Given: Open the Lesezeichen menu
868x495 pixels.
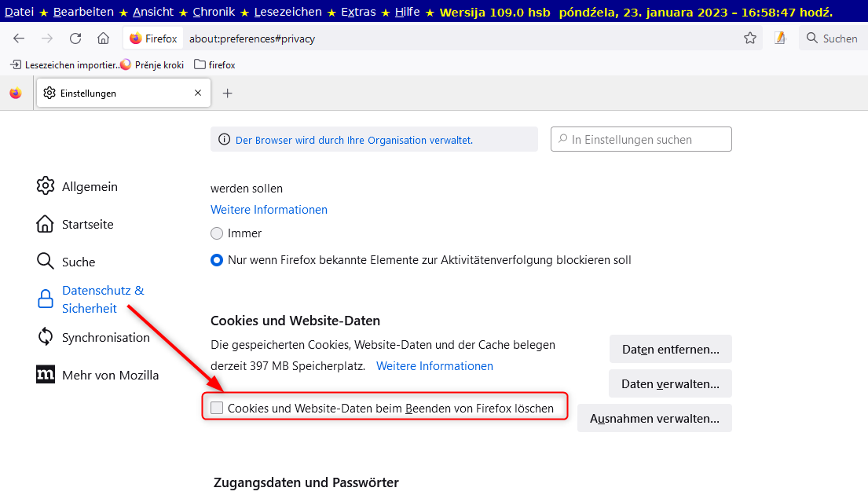Looking at the screenshot, I should tap(288, 12).
